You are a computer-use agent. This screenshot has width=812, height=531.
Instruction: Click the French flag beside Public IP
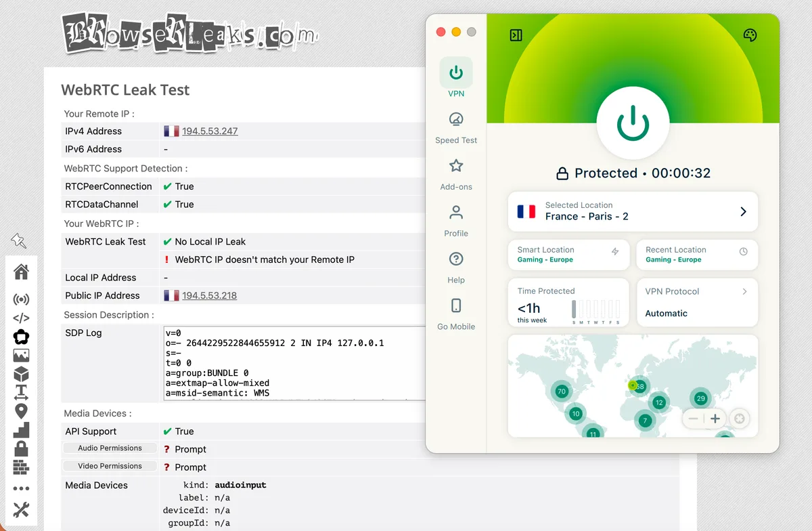[x=171, y=295]
